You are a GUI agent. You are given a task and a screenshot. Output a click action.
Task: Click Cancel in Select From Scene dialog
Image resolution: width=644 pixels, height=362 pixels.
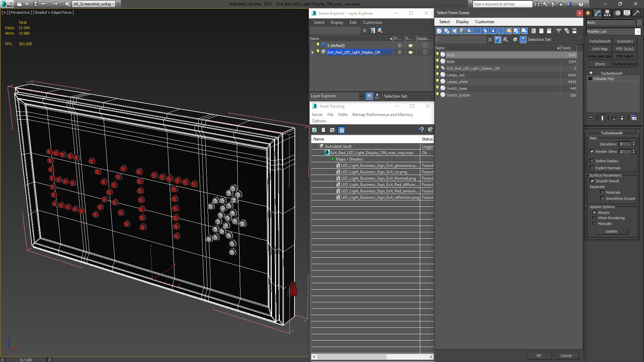(x=566, y=356)
